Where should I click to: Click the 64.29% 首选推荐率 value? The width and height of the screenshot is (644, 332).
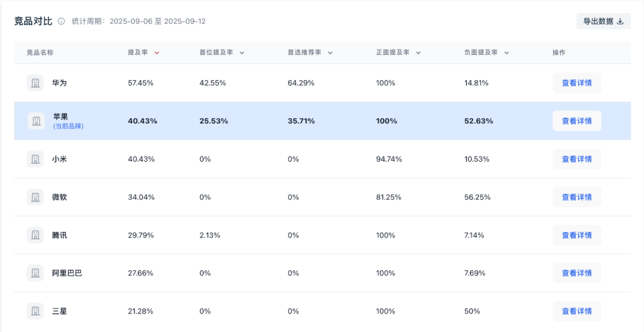(301, 83)
